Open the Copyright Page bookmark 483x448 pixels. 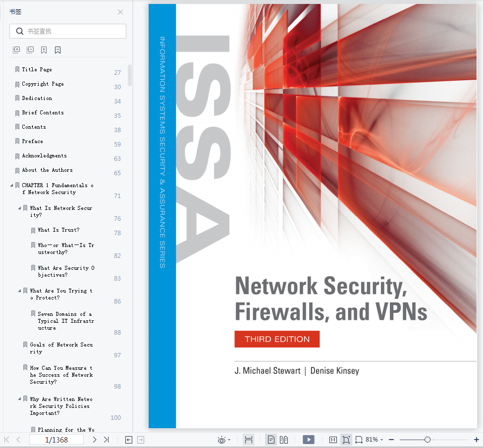click(x=43, y=84)
